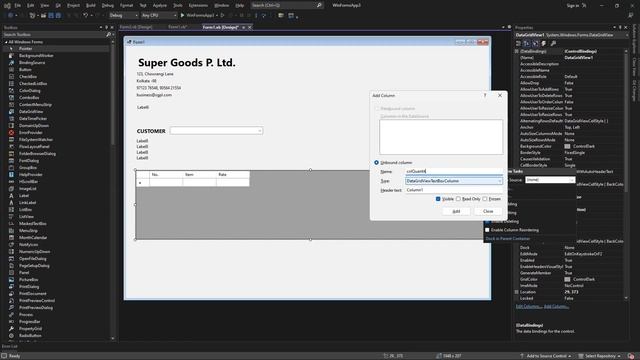Start debugging with the green play icon
The width and height of the screenshot is (640, 360).
pos(182,15)
